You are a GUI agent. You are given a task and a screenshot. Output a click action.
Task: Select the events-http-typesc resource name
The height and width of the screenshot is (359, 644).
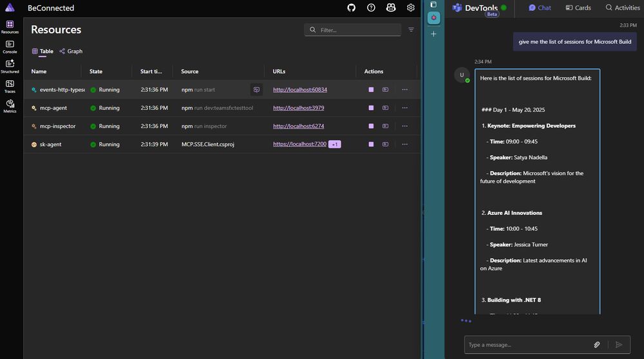[x=62, y=89]
